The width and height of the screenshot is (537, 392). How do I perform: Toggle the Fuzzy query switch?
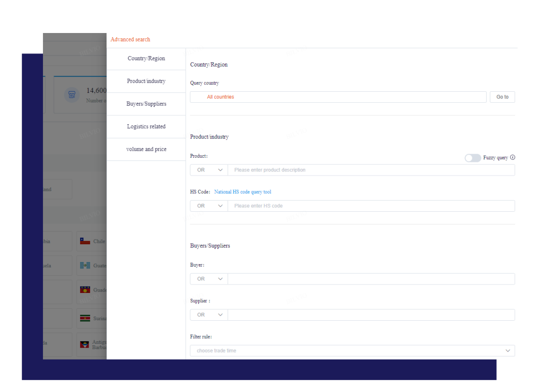[472, 158]
